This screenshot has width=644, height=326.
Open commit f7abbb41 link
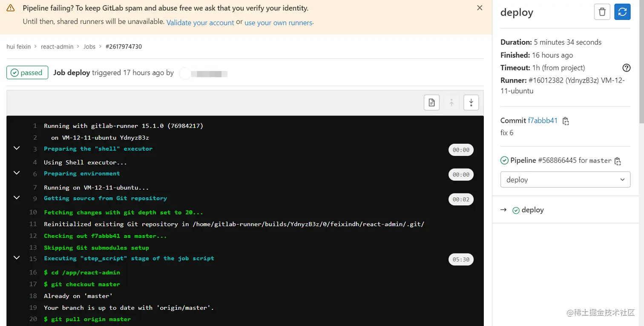click(x=543, y=121)
